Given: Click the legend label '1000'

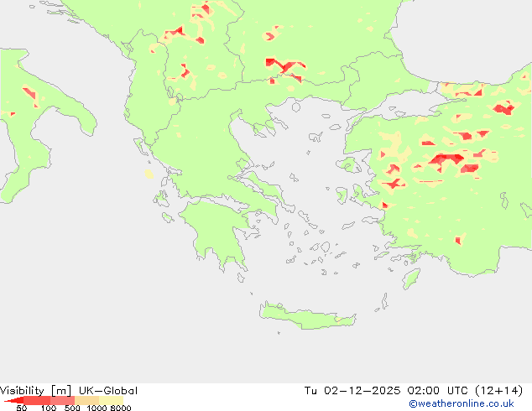Looking at the screenshot, I should point(96,408).
